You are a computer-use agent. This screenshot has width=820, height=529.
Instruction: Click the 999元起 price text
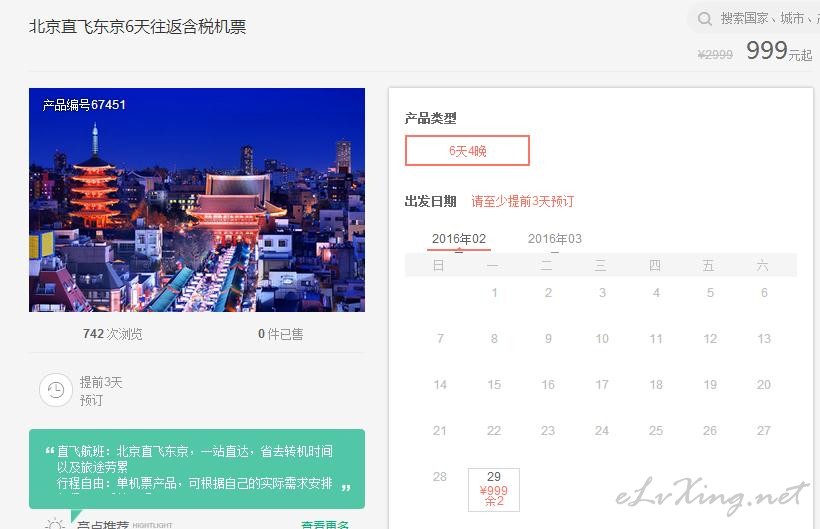779,51
